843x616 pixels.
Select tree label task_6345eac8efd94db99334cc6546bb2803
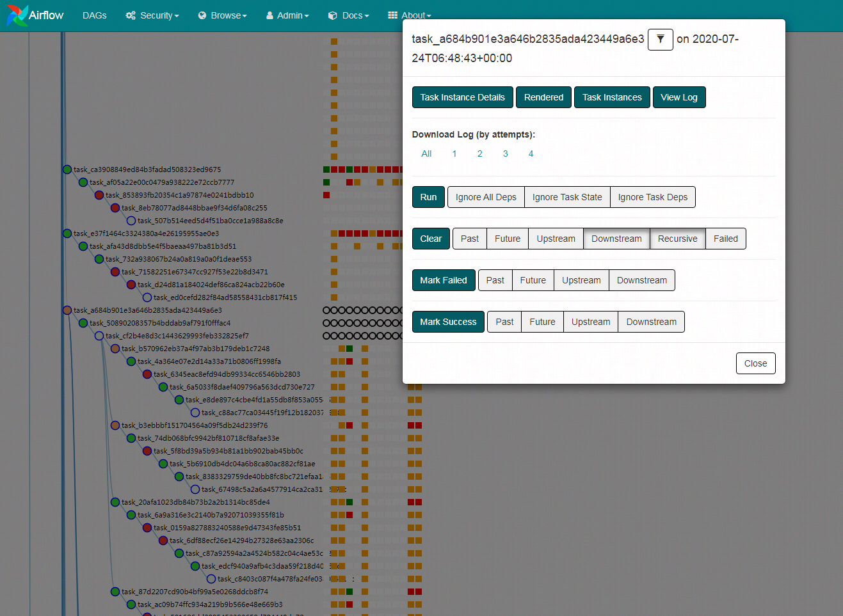pyautogui.click(x=227, y=374)
